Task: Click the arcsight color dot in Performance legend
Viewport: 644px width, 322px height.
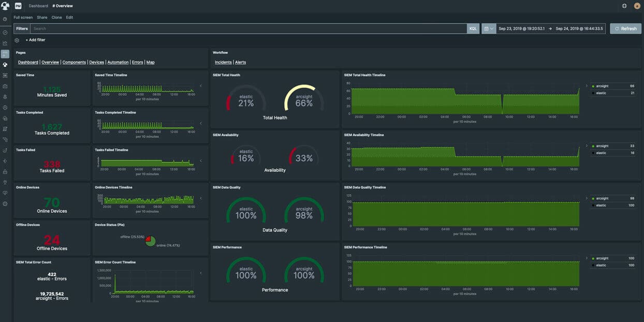Action: click(593, 258)
